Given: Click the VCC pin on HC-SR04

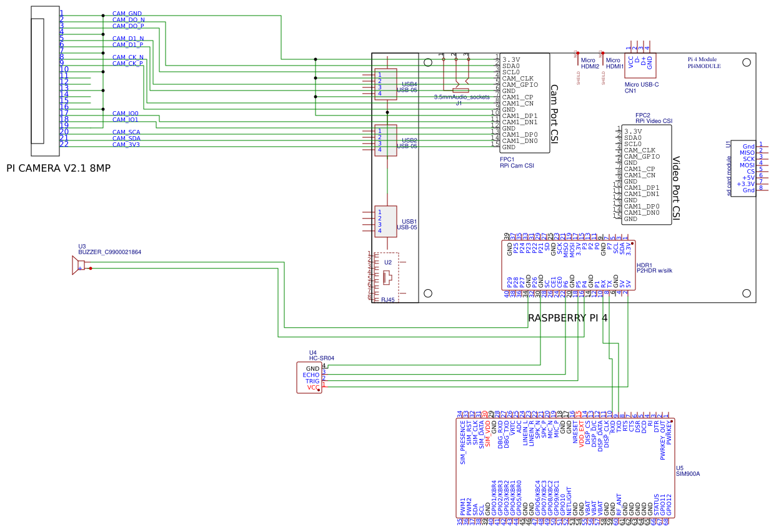Looking at the screenshot, I should [312, 388].
